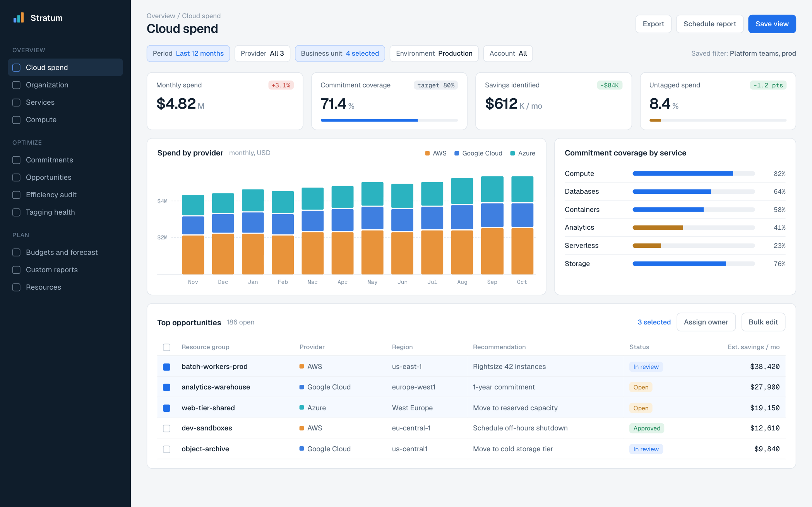
Task: Save the current view
Action: (x=772, y=24)
